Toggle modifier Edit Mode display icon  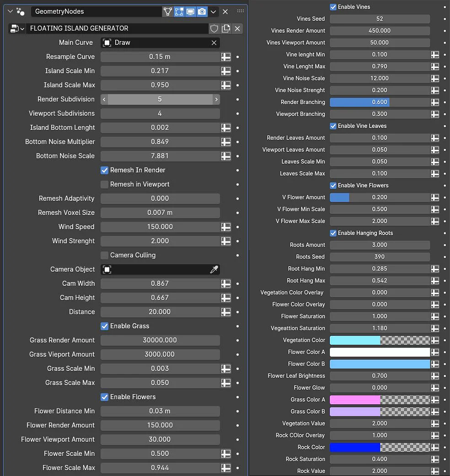pos(179,11)
